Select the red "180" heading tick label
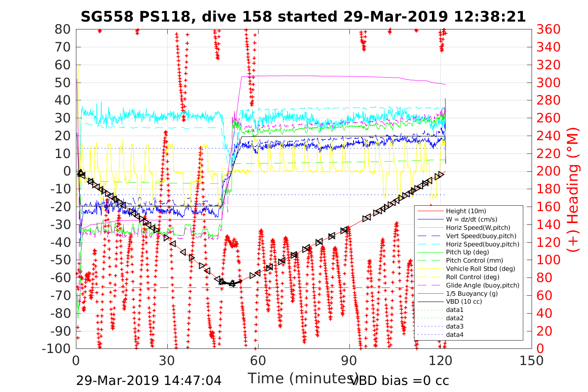 [x=549, y=189]
